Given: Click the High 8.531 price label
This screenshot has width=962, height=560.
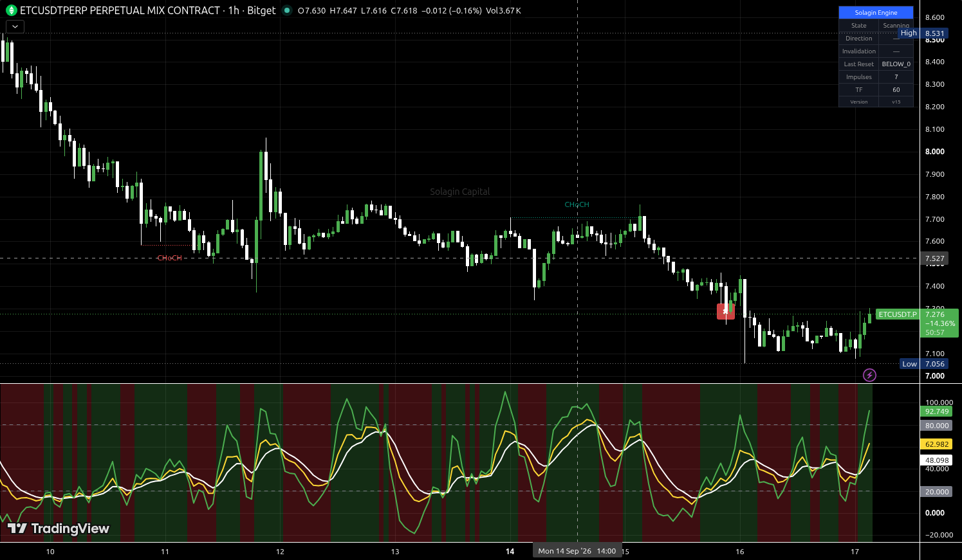Looking at the screenshot, I should (923, 33).
